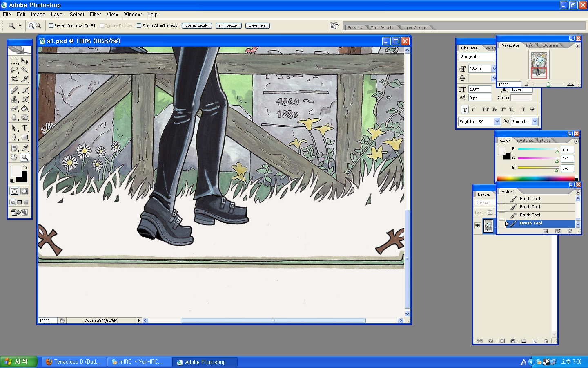Swap foreground and background colors
Viewport: 588px width, 368px height.
click(x=25, y=167)
